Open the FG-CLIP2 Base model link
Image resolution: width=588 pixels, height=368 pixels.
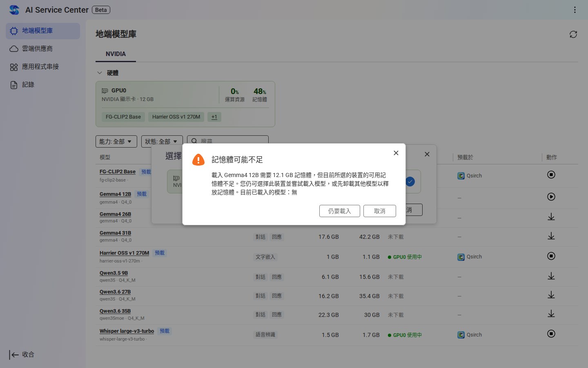[118, 172]
